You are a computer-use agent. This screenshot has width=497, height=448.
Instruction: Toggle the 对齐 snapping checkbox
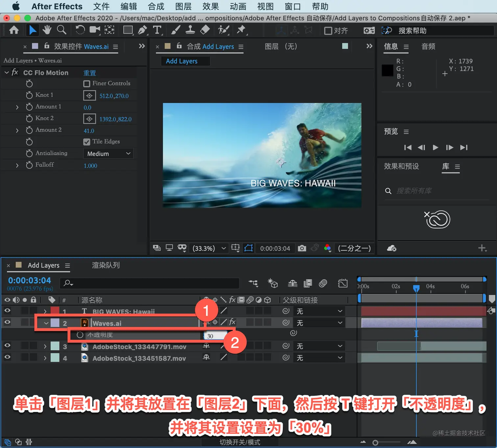coord(328,31)
